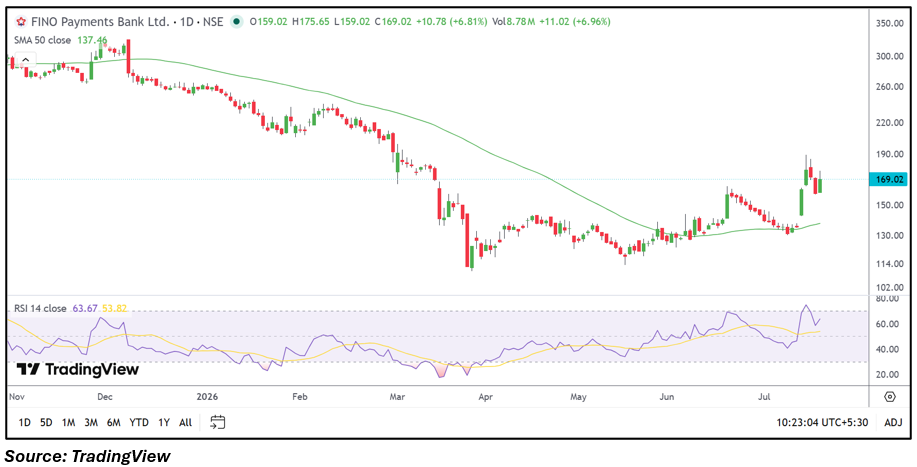Screen dimensions: 917x467
Task: Click the 114.00 price axis label
Action: pyautogui.click(x=890, y=264)
